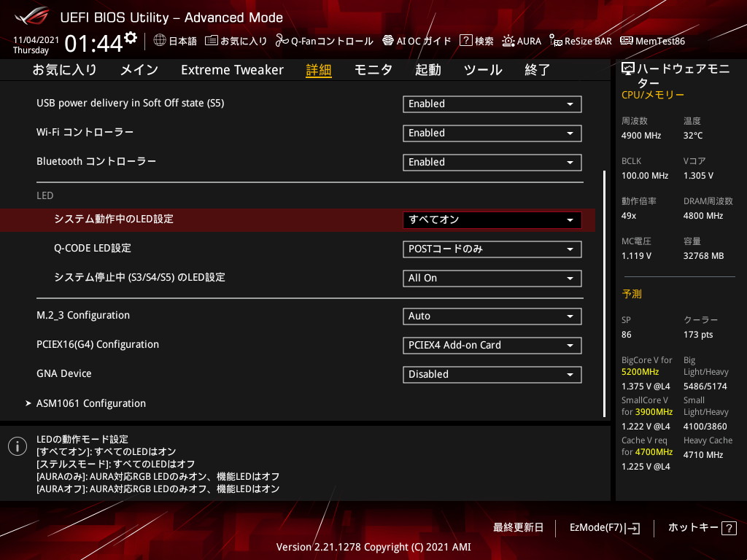Switch to ツール tab

click(483, 69)
